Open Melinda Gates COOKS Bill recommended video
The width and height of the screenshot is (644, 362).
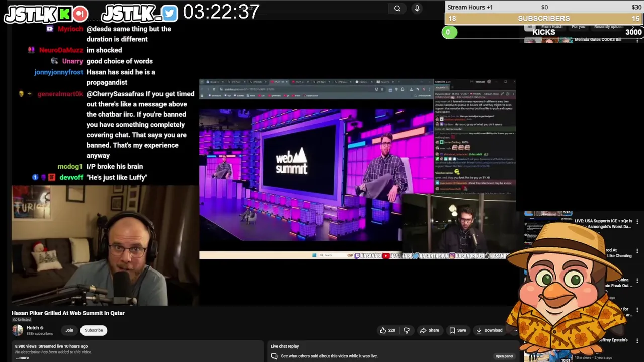[598, 39]
